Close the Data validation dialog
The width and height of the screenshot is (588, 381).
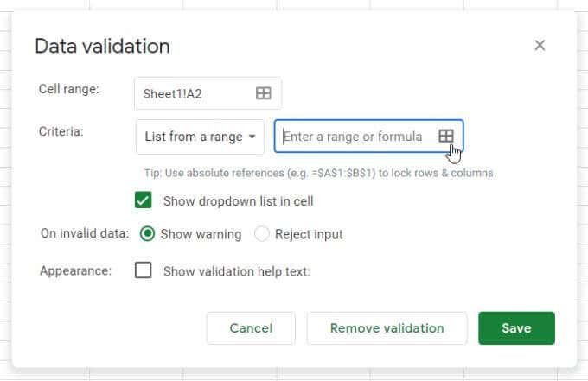540,46
